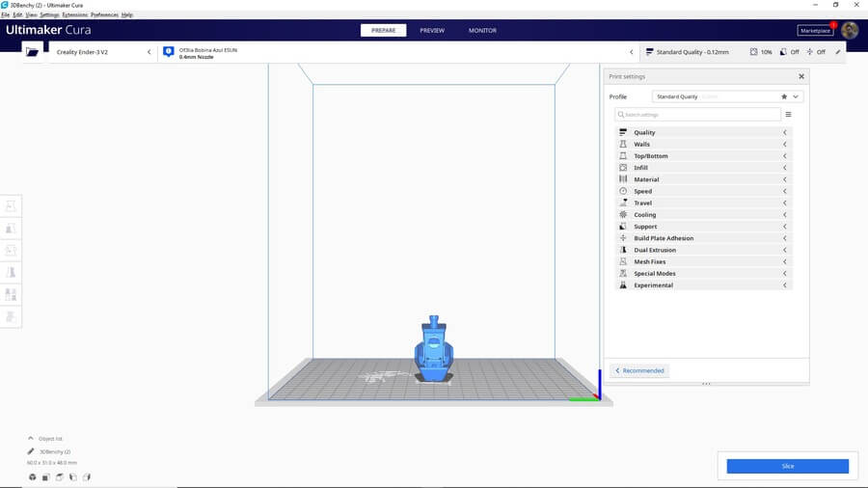The height and width of the screenshot is (488, 868).
Task: Collapse the Object list
Action: click(31, 438)
